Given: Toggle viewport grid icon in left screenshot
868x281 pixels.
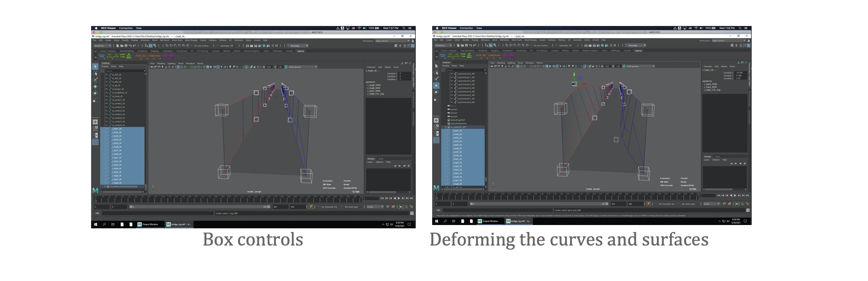Looking at the screenshot, I should pyautogui.click(x=178, y=67).
